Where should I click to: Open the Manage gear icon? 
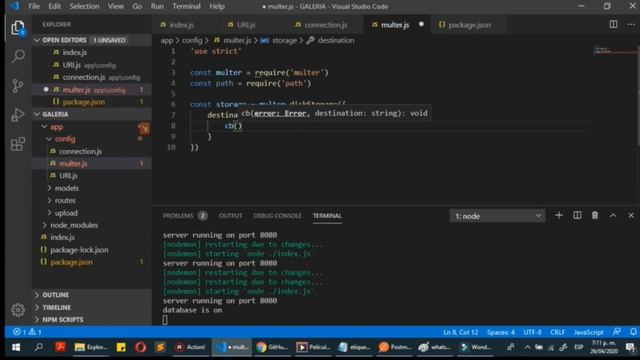[18, 310]
